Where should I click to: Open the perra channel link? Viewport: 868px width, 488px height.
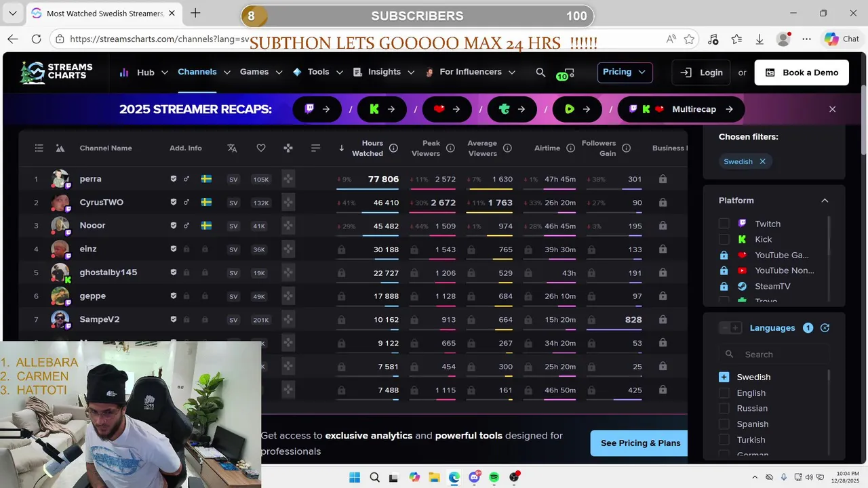(90, 179)
